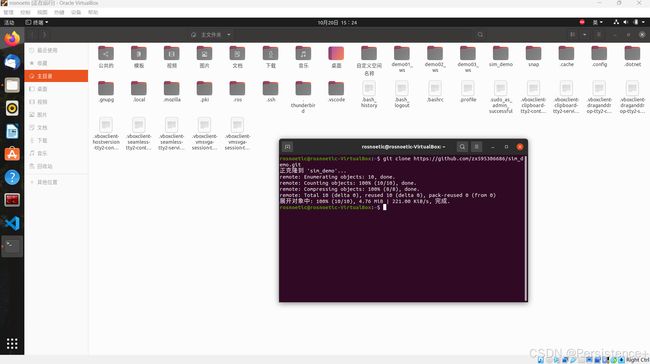
Task: Select the .ssh folder
Action: click(x=270, y=92)
